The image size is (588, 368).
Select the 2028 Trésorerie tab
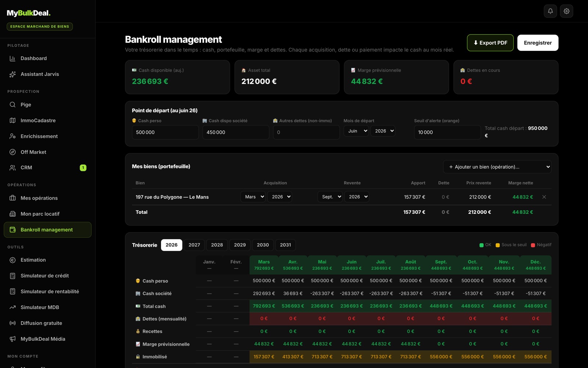pos(217,245)
